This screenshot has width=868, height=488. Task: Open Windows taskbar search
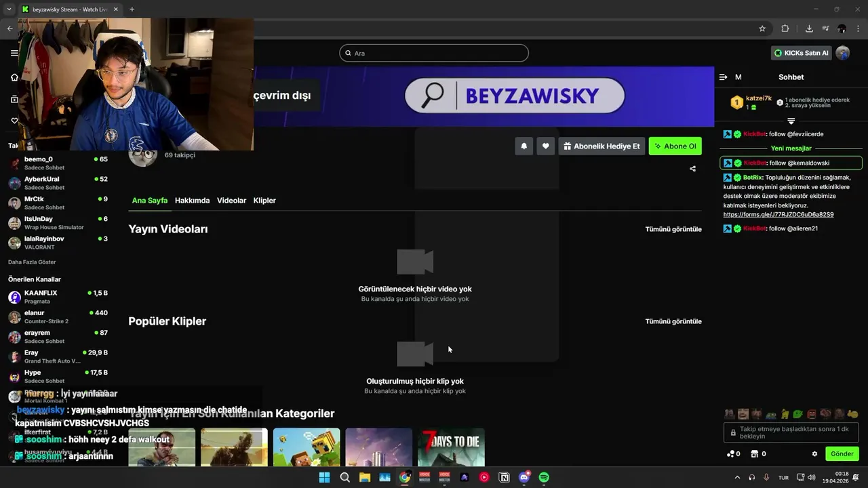click(x=344, y=477)
